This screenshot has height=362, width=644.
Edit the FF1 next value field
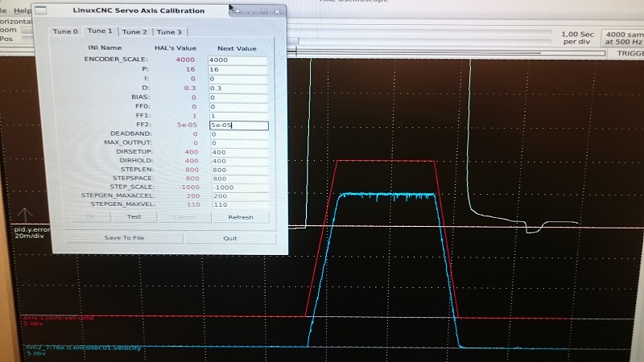[x=237, y=116]
